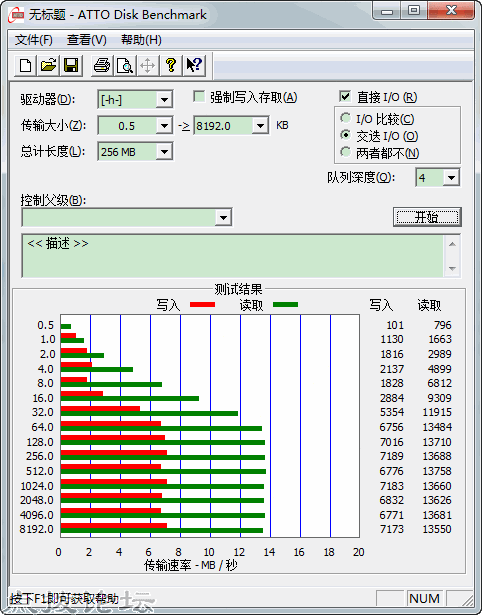
Task: Click the Save floppy disk icon
Action: [71, 65]
